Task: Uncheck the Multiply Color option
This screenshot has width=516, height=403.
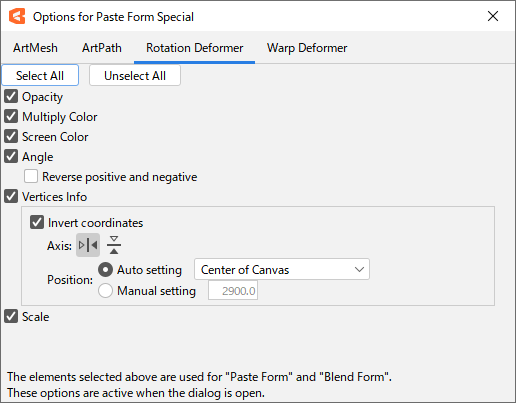Action: point(11,117)
